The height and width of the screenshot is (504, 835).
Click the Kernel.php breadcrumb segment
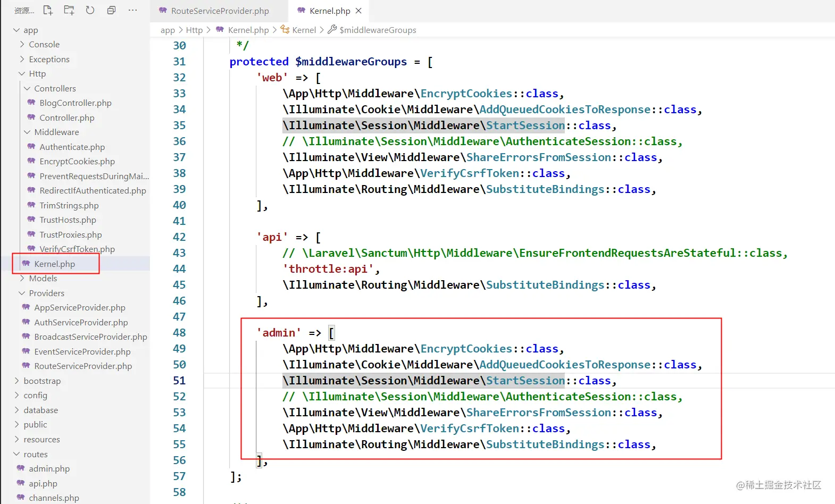coord(248,30)
